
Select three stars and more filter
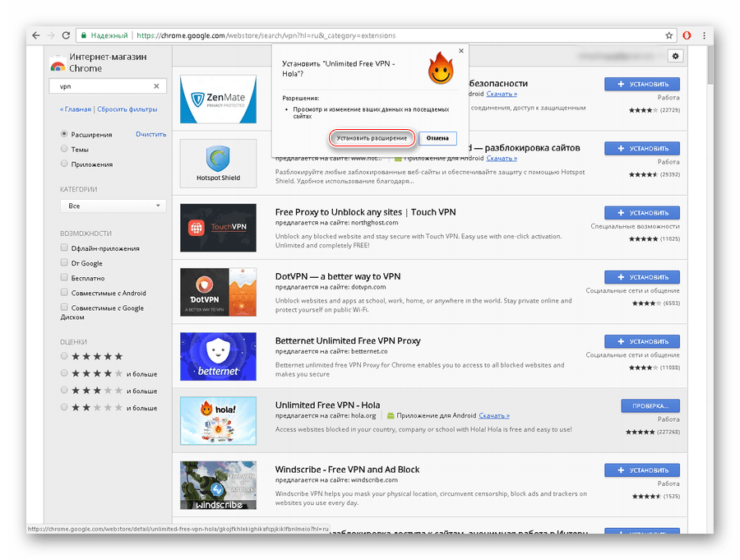click(x=64, y=390)
